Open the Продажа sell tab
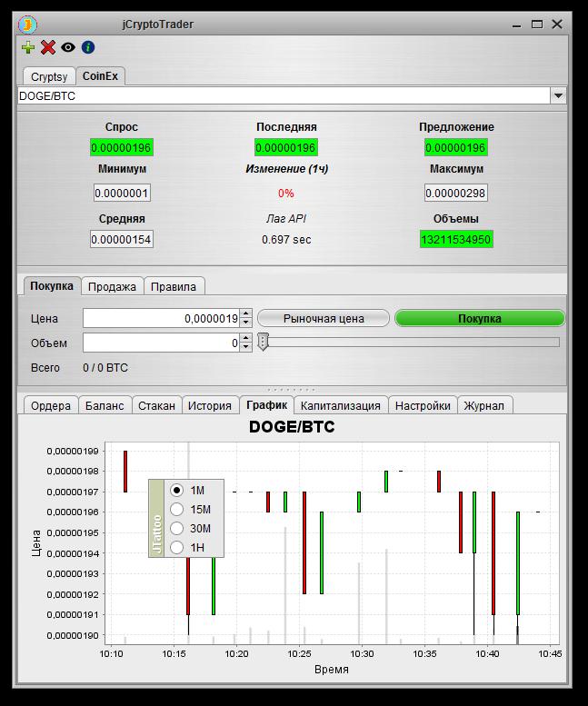Screen dimensions: 588x706 (112, 287)
